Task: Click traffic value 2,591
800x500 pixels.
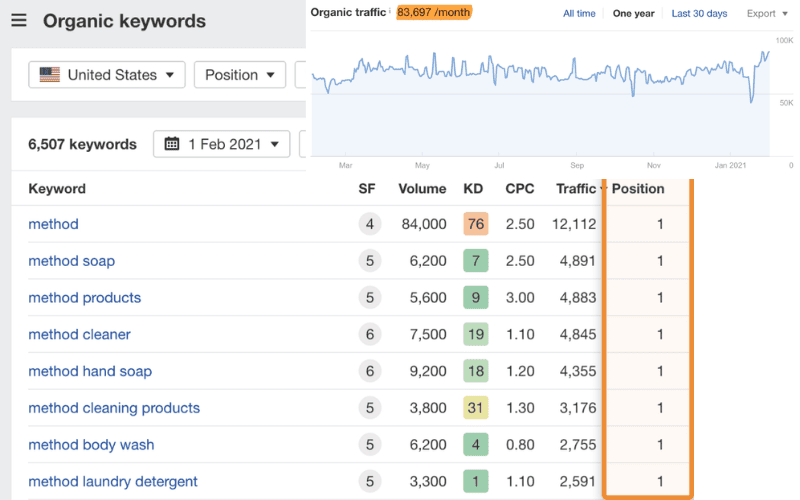Action: (x=578, y=481)
